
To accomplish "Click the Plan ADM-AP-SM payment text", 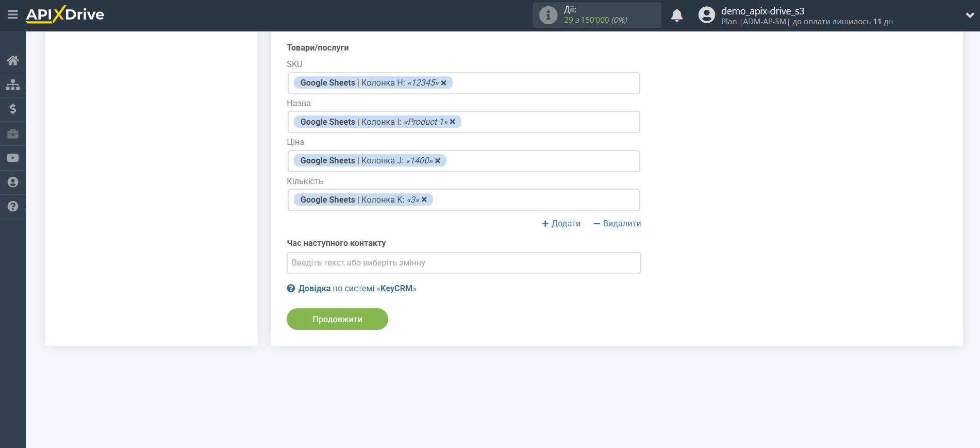I will click(807, 22).
